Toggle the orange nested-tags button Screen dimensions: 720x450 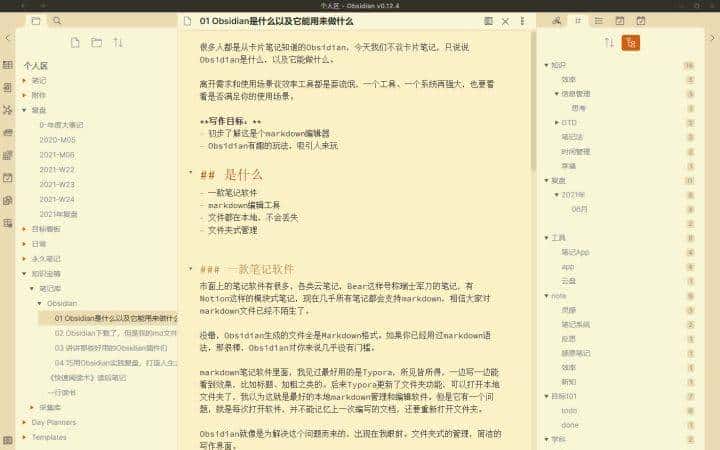pyautogui.click(x=630, y=43)
